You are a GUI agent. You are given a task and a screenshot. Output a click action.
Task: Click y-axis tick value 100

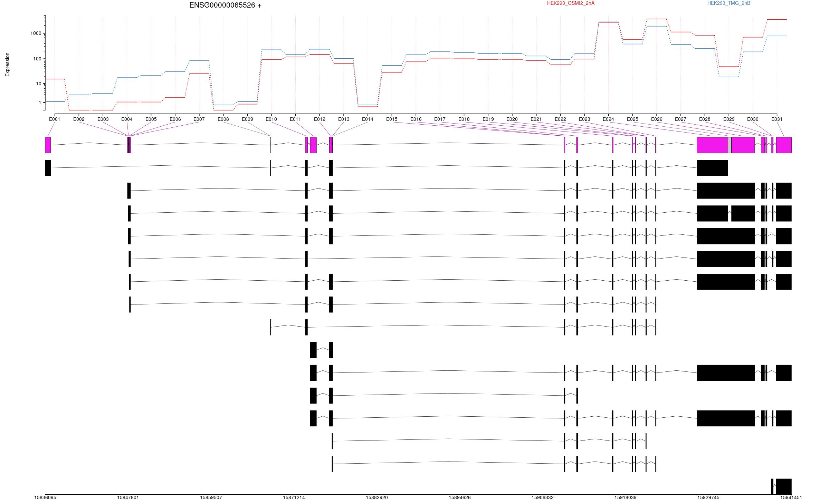click(37, 59)
